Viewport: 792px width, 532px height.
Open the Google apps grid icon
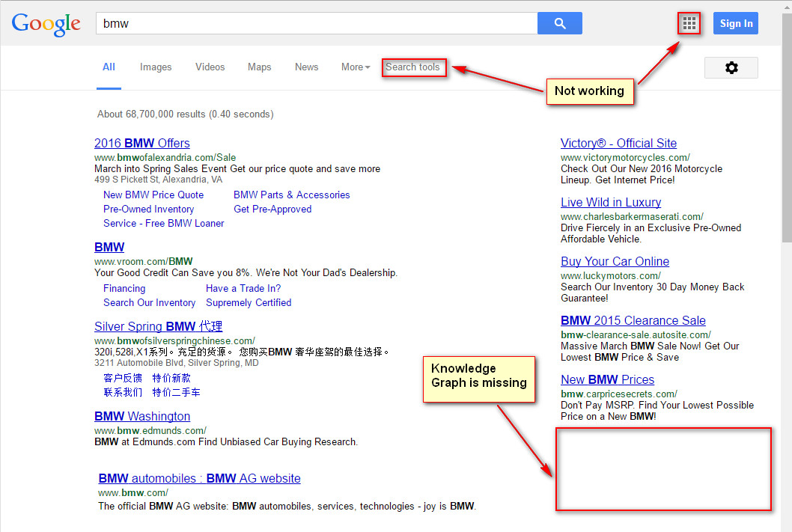[x=689, y=23]
